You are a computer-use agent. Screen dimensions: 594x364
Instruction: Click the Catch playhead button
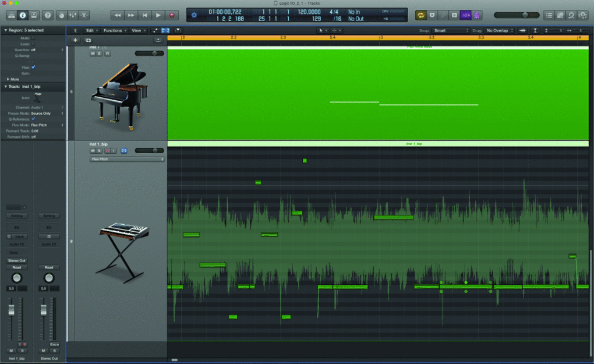point(178,31)
